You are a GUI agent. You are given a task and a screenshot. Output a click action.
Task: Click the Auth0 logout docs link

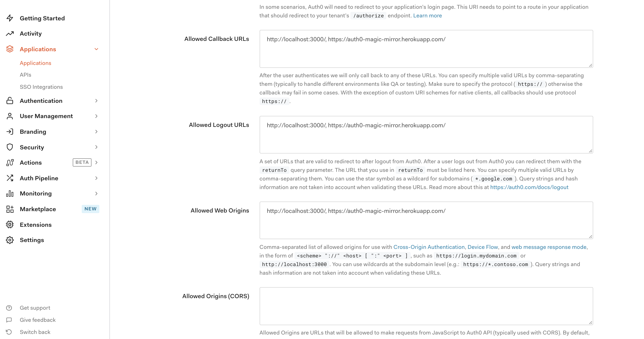[529, 187]
